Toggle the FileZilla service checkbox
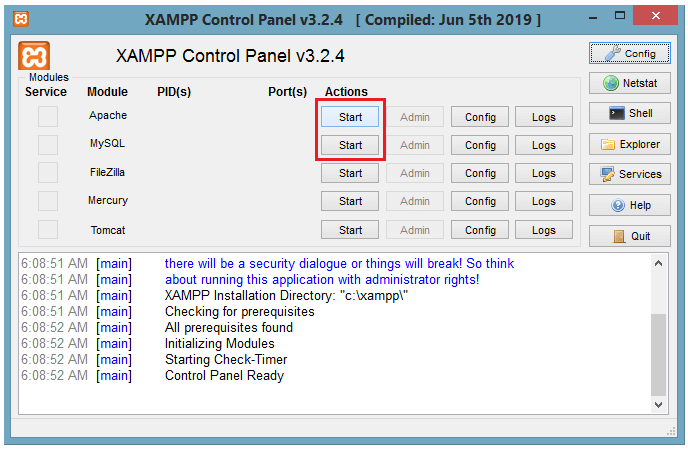The image size is (688, 449). 48,172
